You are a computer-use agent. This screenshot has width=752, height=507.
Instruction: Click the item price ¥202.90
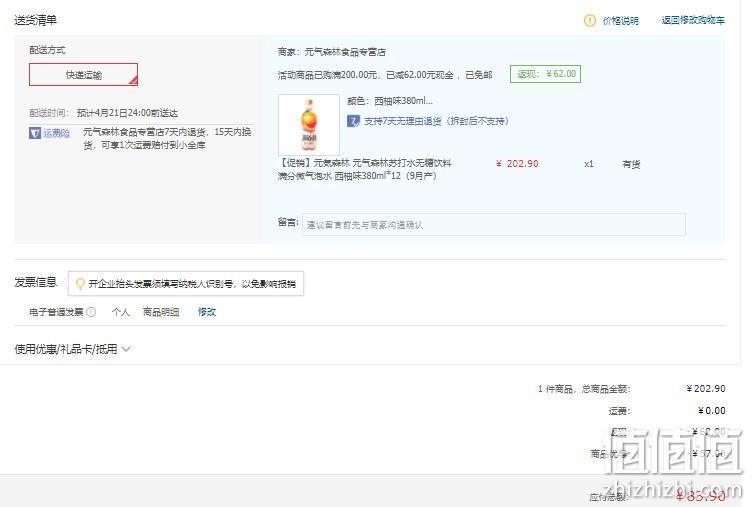[x=517, y=164]
